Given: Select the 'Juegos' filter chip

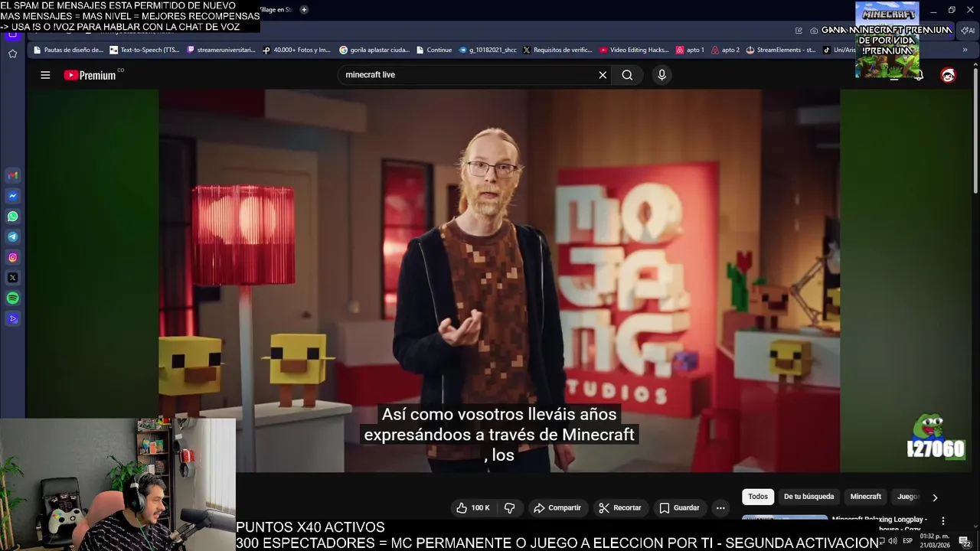Looking at the screenshot, I should pyautogui.click(x=908, y=497).
